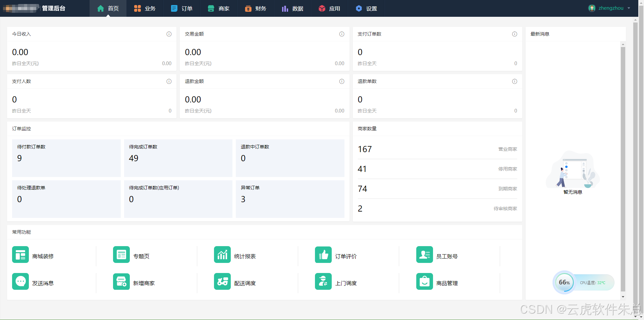Screen dimensions: 644x320
Task: Click the 配送调度 scooter icon
Action: click(222, 281)
